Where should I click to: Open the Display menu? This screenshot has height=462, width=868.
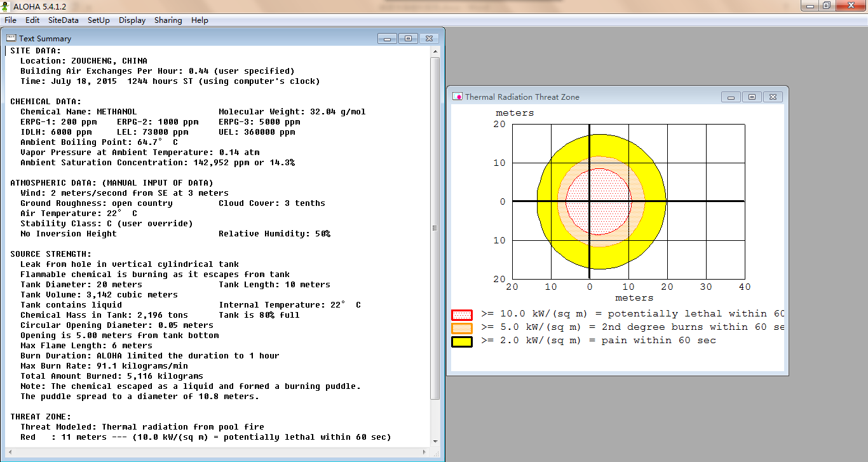(x=132, y=20)
